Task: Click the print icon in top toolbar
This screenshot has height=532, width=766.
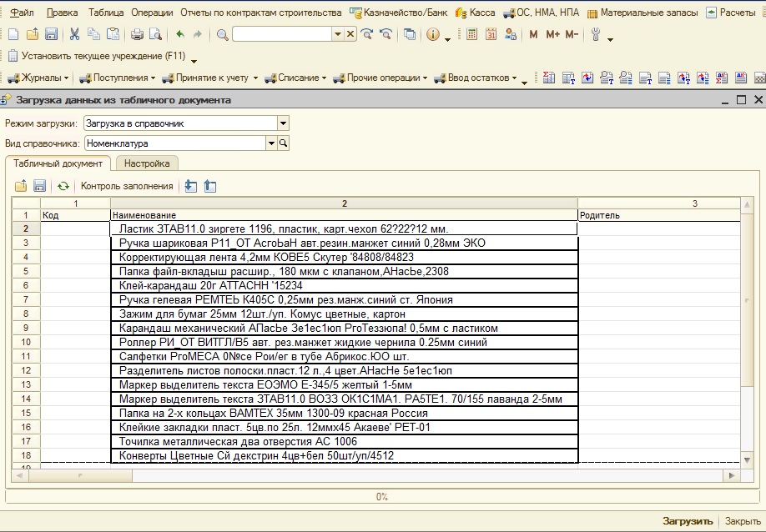Action: [x=137, y=34]
